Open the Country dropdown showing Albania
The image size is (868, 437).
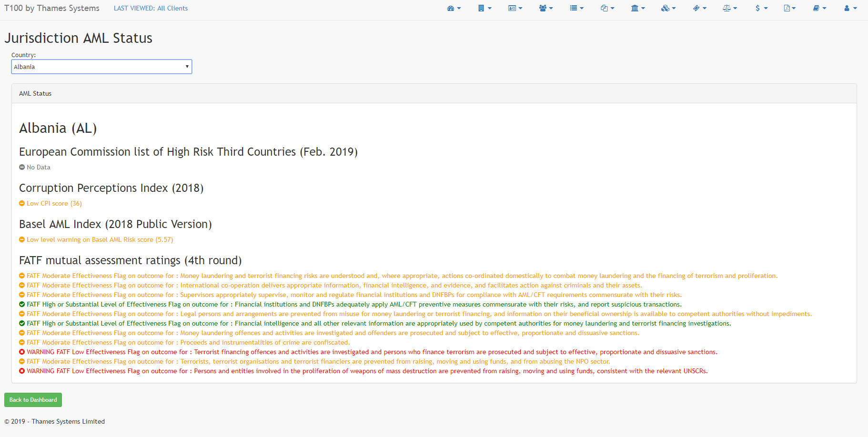click(101, 67)
